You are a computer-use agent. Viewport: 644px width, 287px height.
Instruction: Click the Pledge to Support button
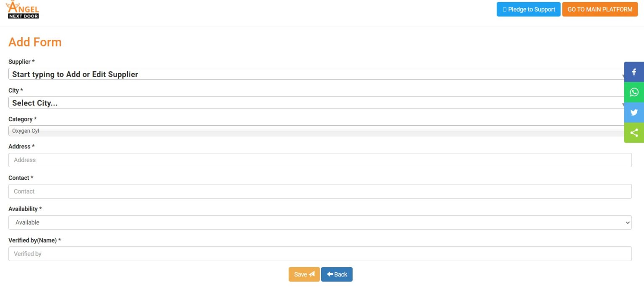point(528,9)
